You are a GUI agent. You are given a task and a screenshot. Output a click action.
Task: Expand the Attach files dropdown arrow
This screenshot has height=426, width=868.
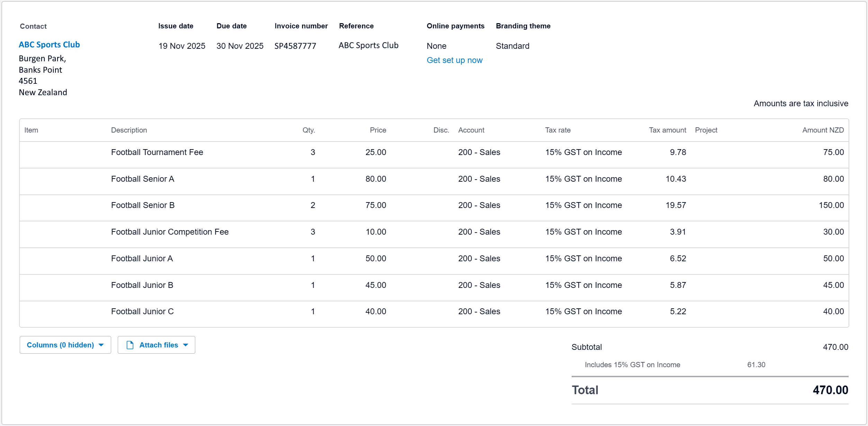pos(186,345)
